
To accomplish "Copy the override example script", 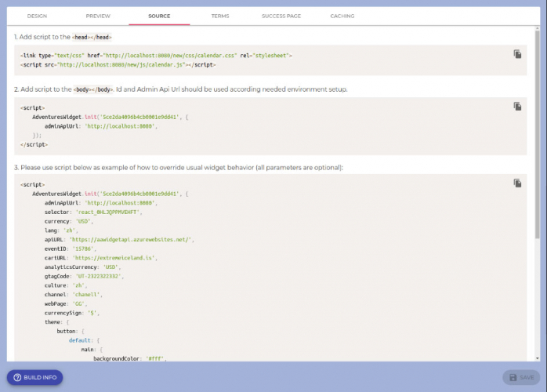I will (517, 183).
